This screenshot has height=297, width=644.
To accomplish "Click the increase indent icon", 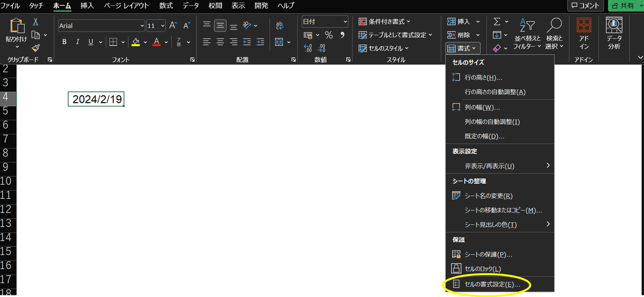I will (x=261, y=42).
